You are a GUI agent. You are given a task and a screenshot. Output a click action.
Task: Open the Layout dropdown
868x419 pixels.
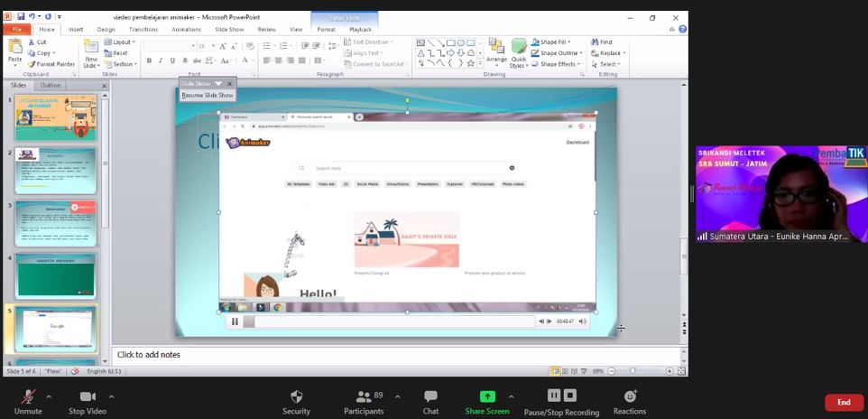(x=120, y=42)
